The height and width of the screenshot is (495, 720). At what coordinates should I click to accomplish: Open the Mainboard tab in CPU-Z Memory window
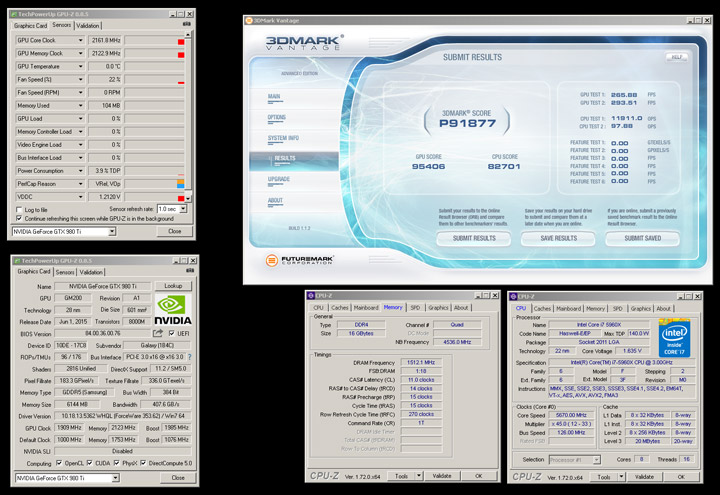pyautogui.click(x=366, y=308)
